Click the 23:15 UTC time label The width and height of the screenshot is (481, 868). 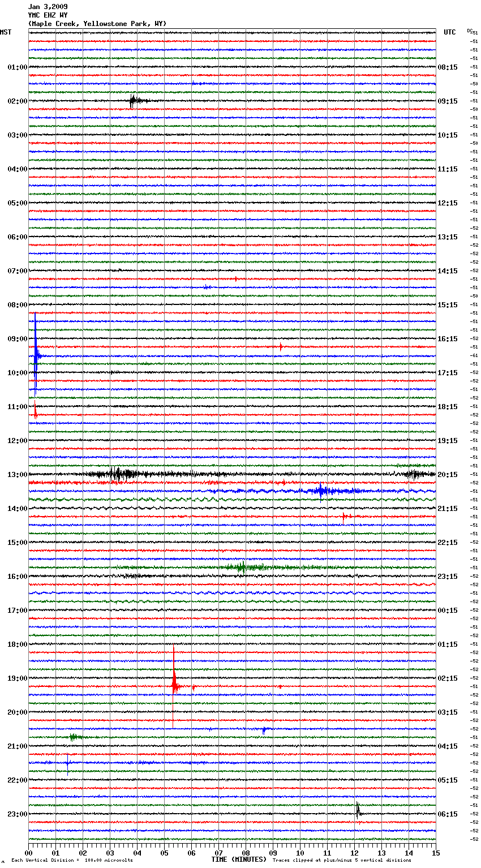click(x=448, y=577)
